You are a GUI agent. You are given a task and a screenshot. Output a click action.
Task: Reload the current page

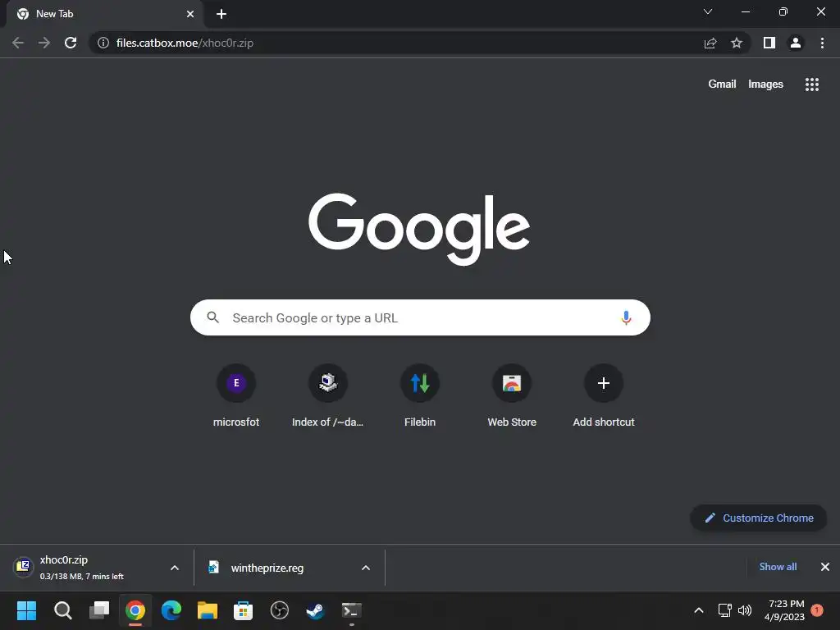[71, 43]
